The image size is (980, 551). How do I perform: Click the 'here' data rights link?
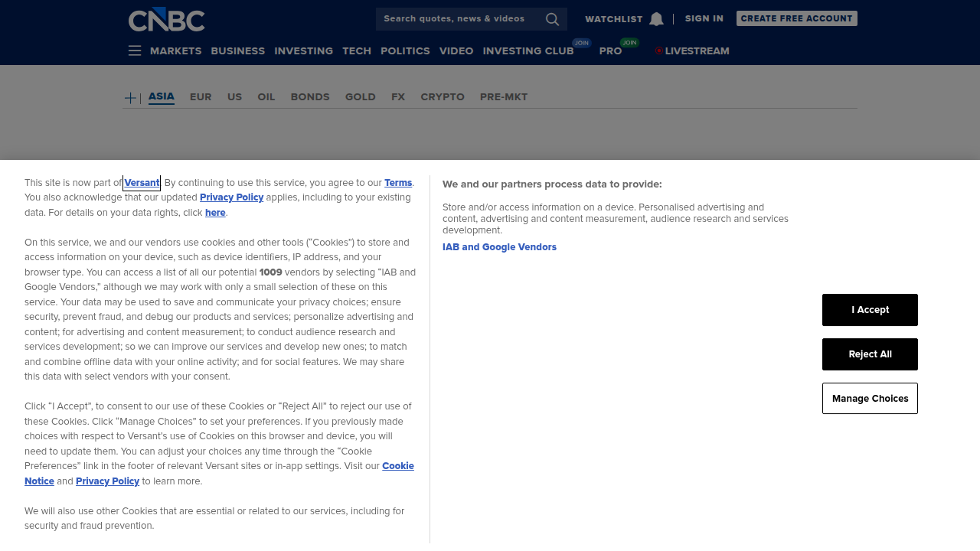tap(215, 213)
